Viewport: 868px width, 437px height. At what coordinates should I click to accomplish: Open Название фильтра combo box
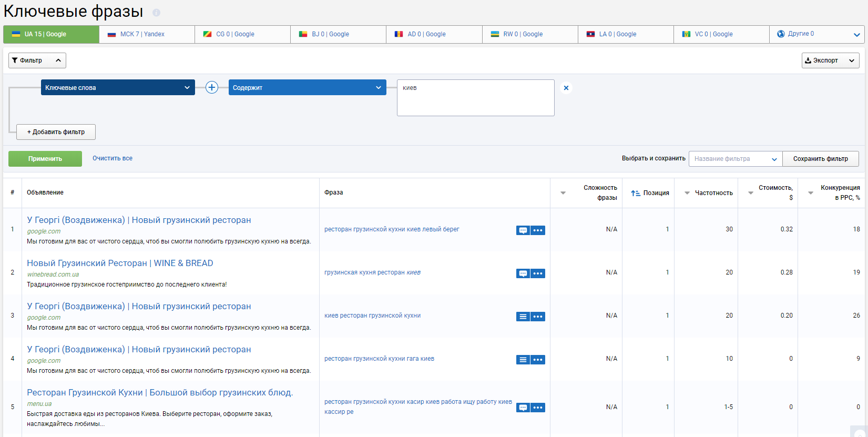click(736, 159)
